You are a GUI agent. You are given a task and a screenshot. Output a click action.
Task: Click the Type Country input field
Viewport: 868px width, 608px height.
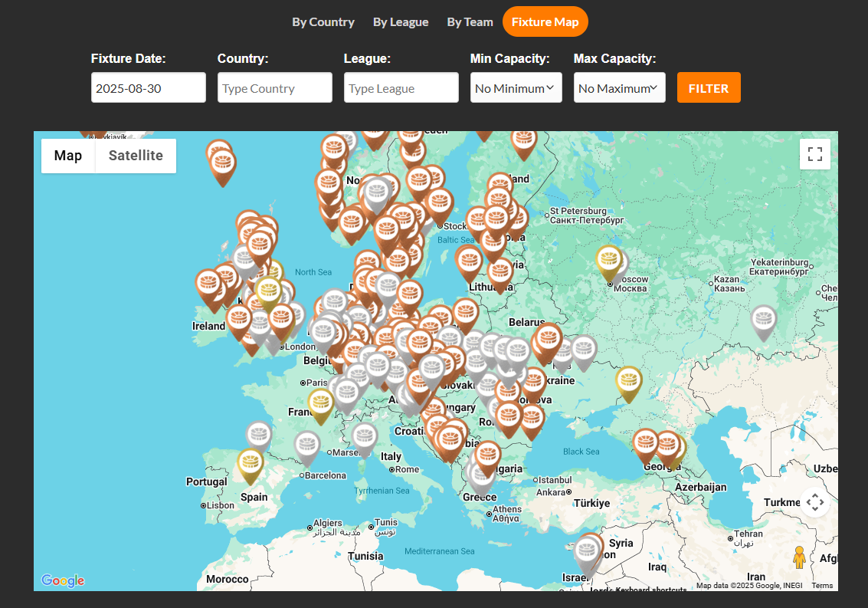(x=274, y=88)
